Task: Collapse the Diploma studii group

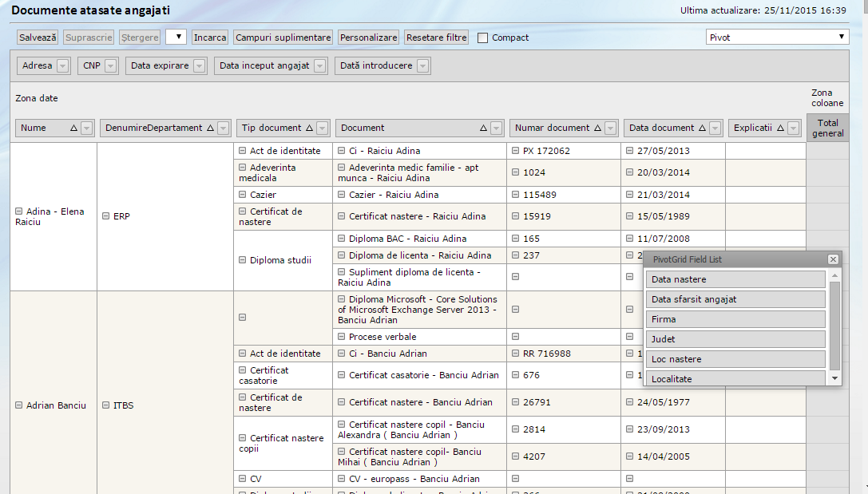Action: 243,260
